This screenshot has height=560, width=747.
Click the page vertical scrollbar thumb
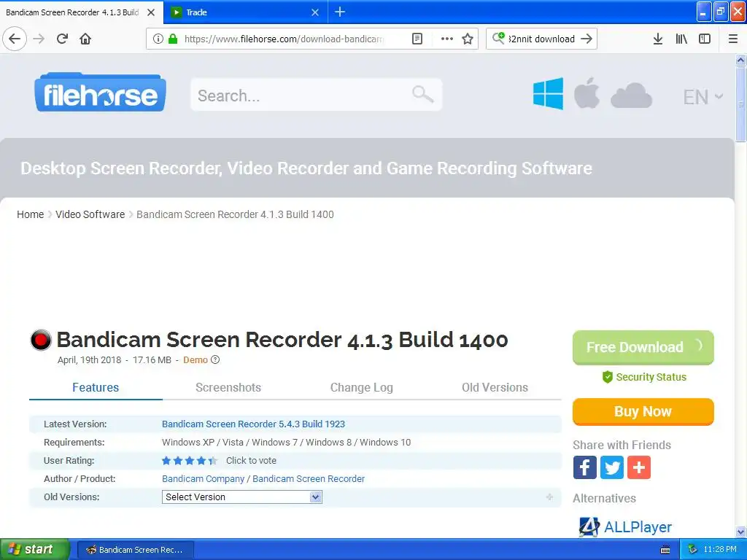tap(740, 104)
